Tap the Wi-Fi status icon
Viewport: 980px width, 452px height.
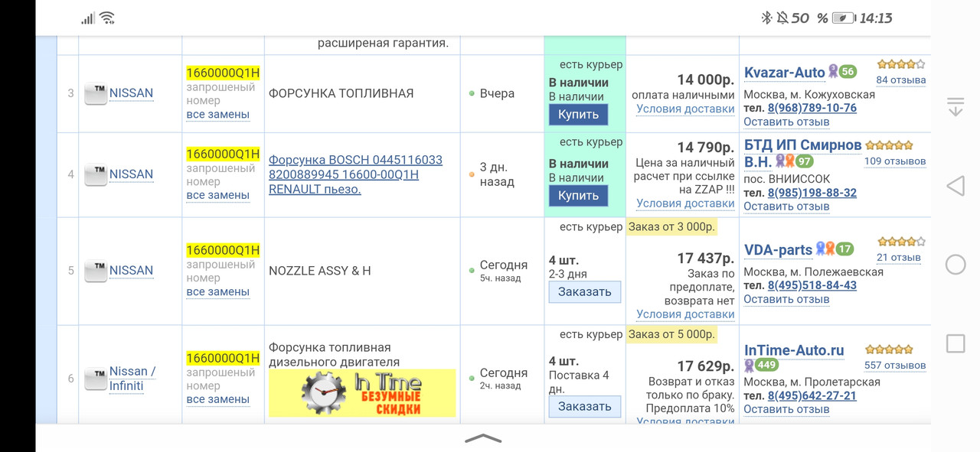point(107,18)
